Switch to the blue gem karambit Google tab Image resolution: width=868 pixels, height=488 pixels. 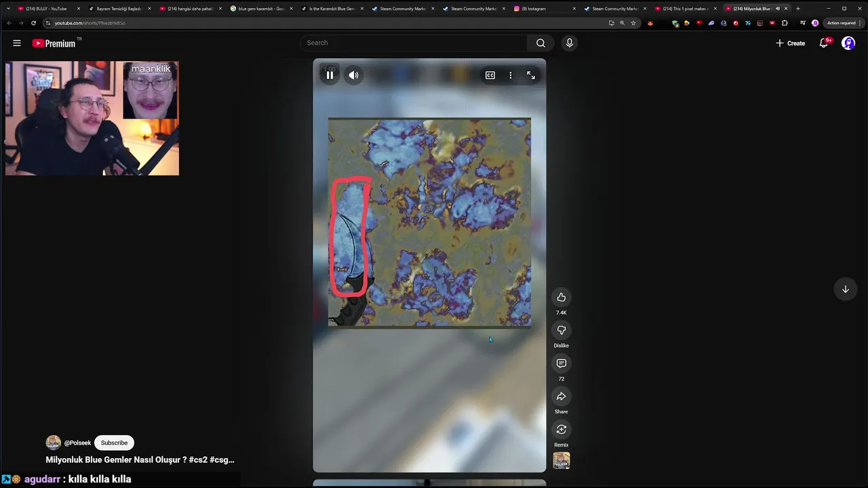click(260, 9)
